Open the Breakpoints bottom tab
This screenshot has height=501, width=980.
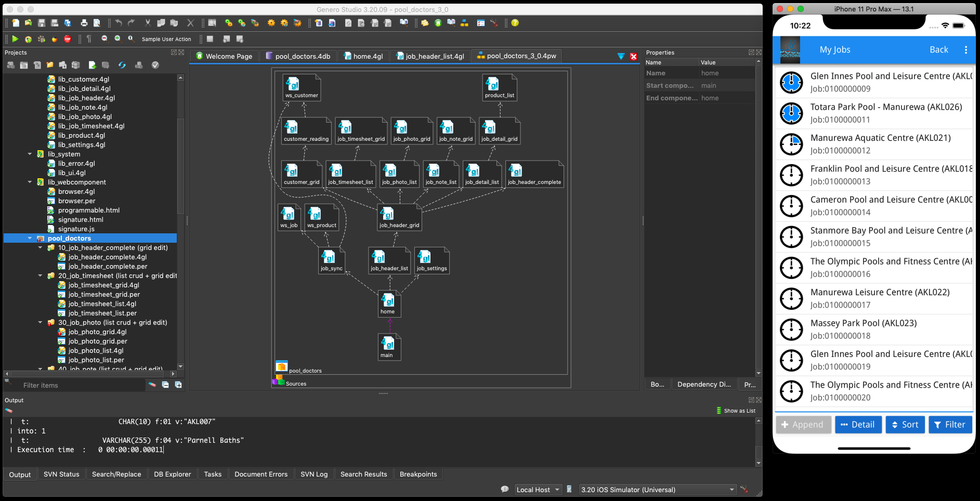[418, 474]
